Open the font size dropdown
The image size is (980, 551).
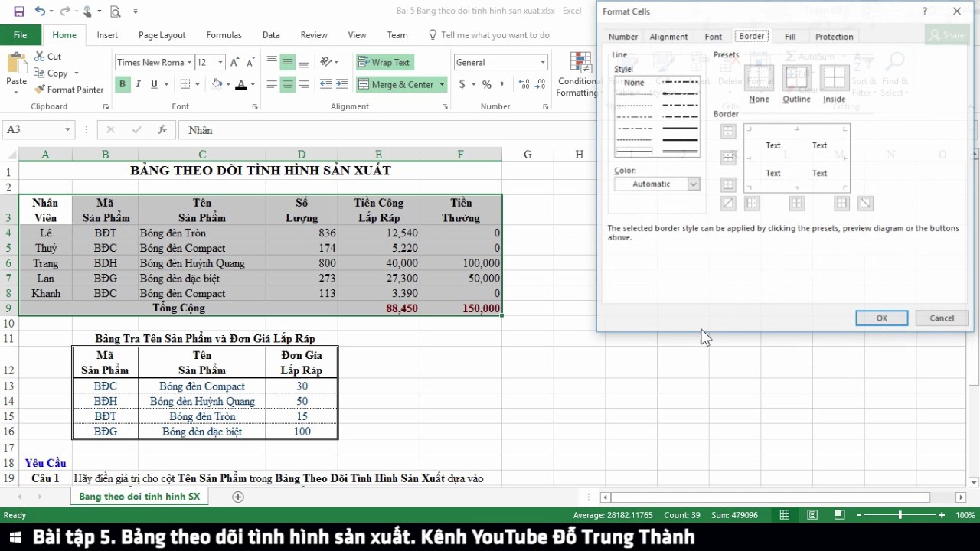(220, 63)
